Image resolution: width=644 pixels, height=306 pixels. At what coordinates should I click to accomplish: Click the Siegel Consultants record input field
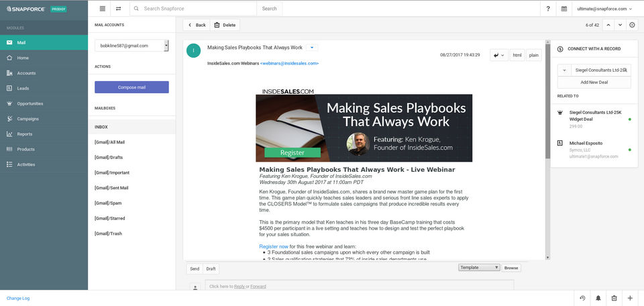tap(601, 70)
